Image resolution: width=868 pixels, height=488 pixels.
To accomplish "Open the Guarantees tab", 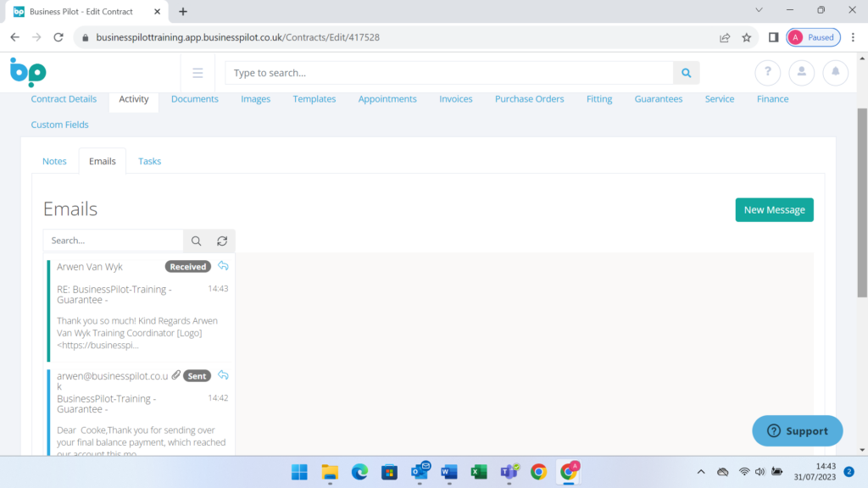I will [x=659, y=99].
